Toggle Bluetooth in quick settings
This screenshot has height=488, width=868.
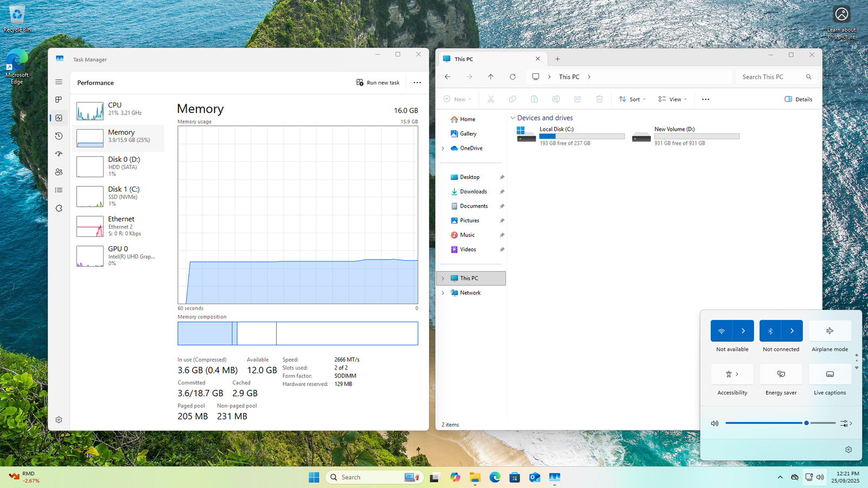click(x=770, y=331)
